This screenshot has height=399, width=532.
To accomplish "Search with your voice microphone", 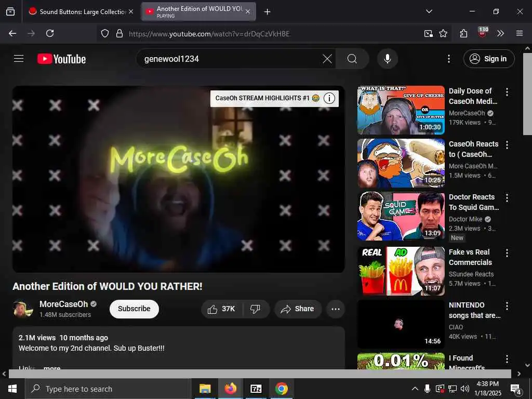I will tap(387, 59).
